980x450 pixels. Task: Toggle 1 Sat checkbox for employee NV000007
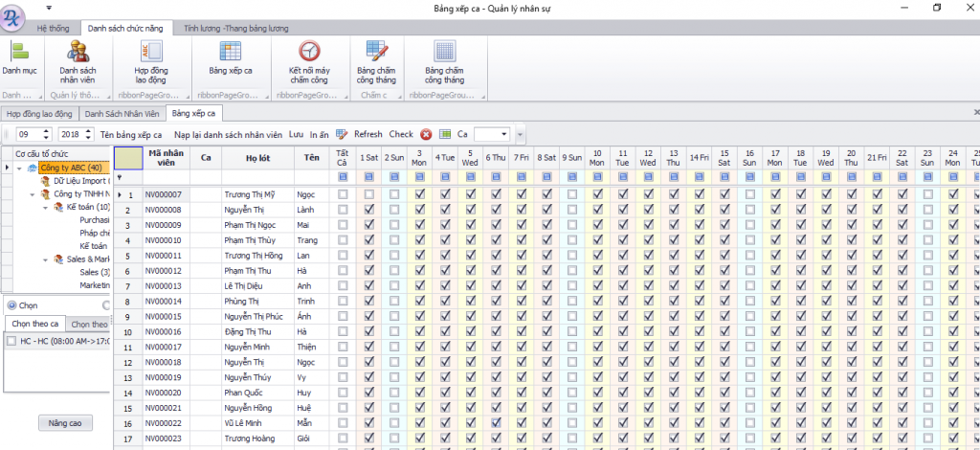coord(368,194)
